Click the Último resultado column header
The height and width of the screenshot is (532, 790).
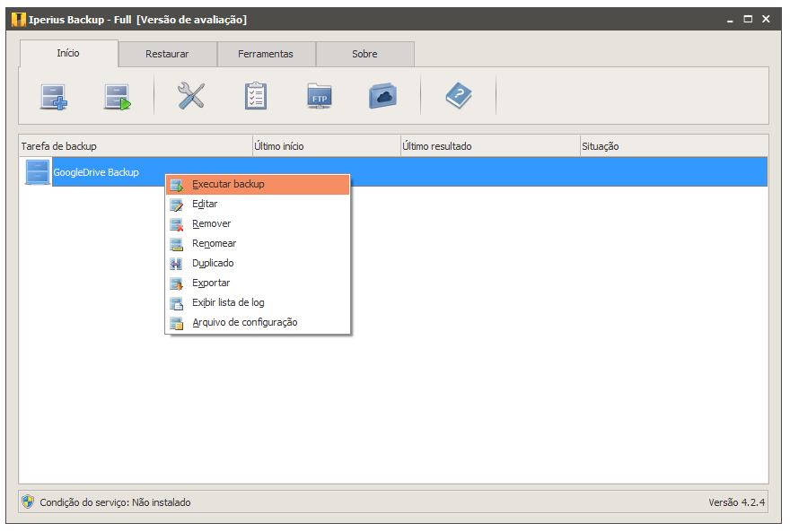tap(490, 146)
